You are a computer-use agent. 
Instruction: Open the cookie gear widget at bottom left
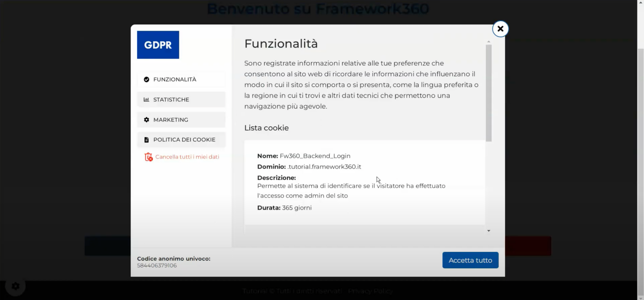[15, 286]
